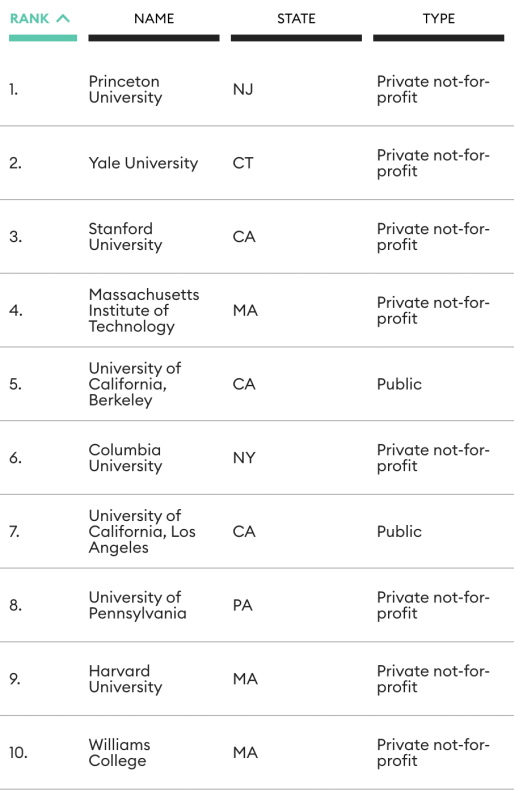This screenshot has height=791, width=514.
Task: Click PA state cell for Pennsylvania
Action: [x=243, y=605]
